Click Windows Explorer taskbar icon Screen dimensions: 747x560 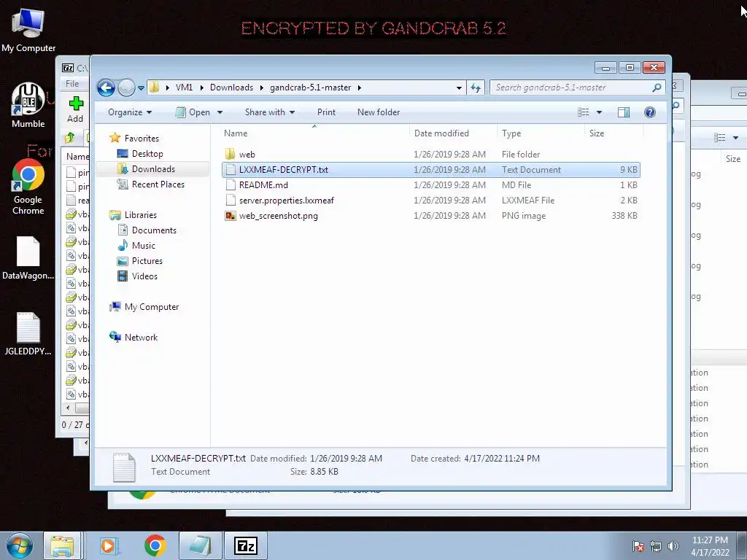(62, 545)
